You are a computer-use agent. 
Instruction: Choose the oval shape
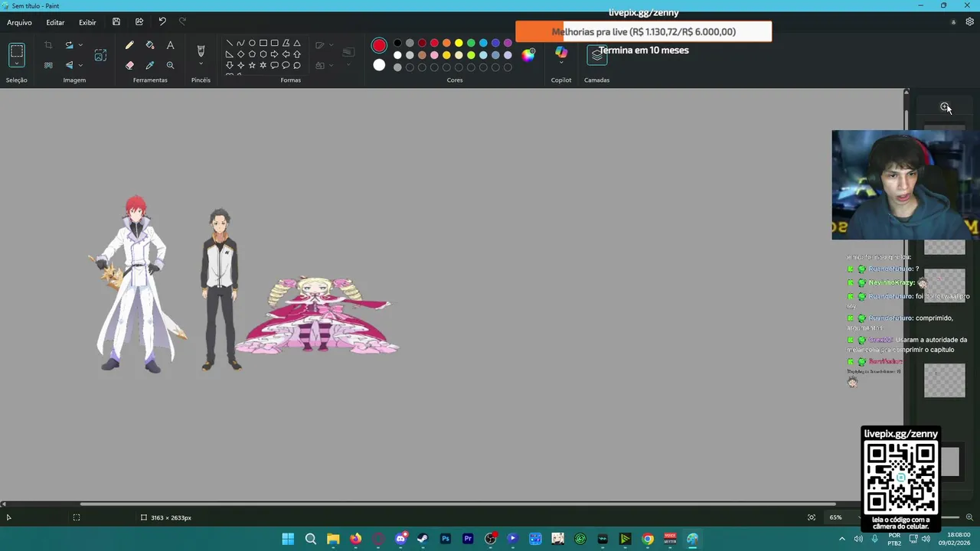coord(252,43)
